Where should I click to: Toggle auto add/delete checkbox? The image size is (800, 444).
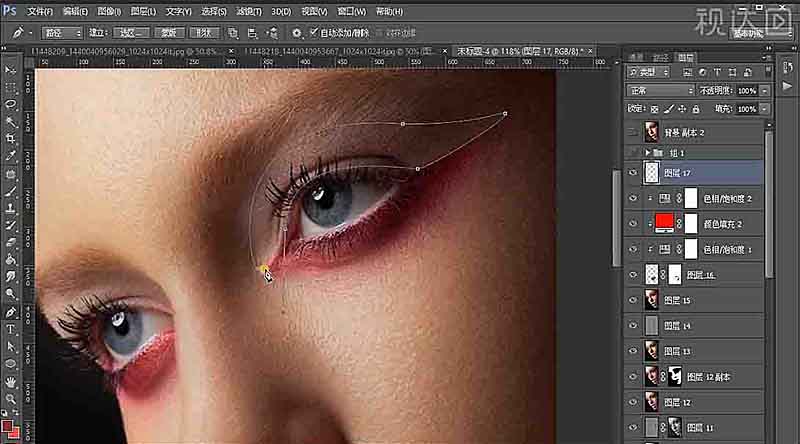(314, 32)
